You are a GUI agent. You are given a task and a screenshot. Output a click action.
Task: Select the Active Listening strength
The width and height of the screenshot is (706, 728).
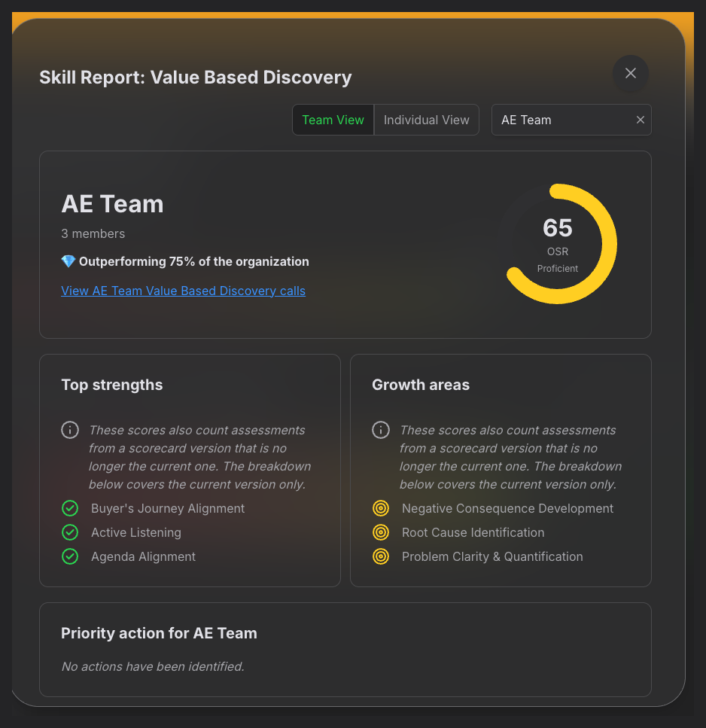coord(136,532)
